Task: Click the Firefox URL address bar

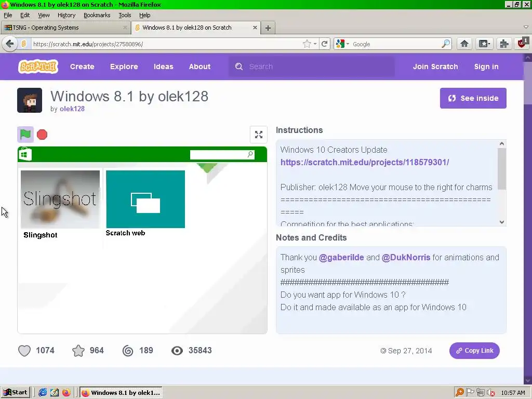Action: [166, 44]
